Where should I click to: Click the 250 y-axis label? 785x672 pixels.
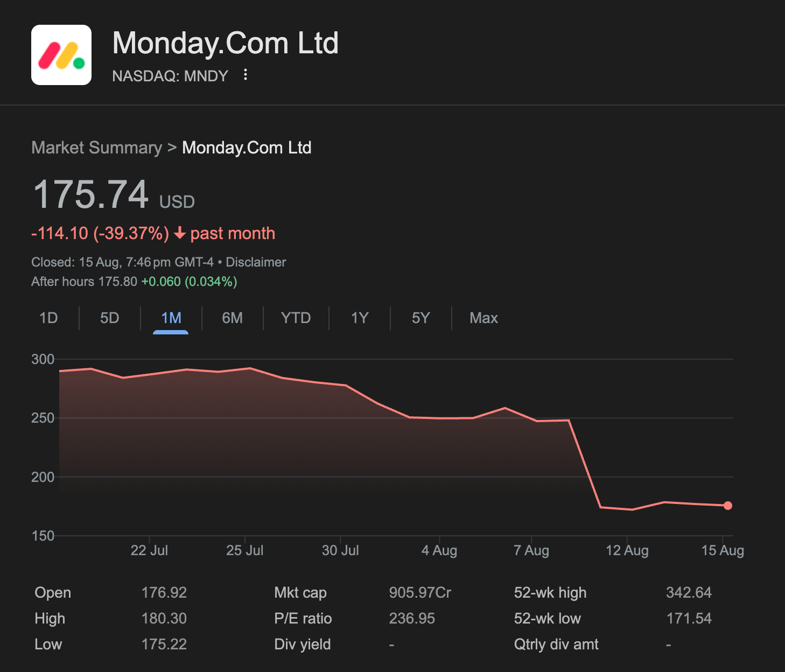(x=43, y=418)
